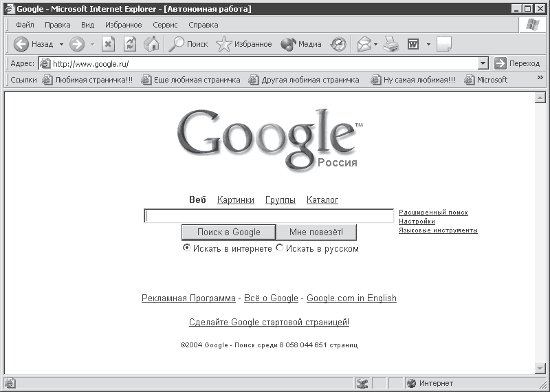Open the Edit button dropdown arrow
550x392 pixels.
point(428,45)
